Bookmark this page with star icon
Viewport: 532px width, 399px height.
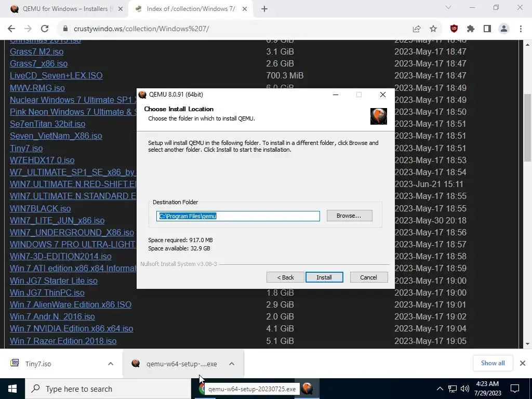(x=433, y=29)
